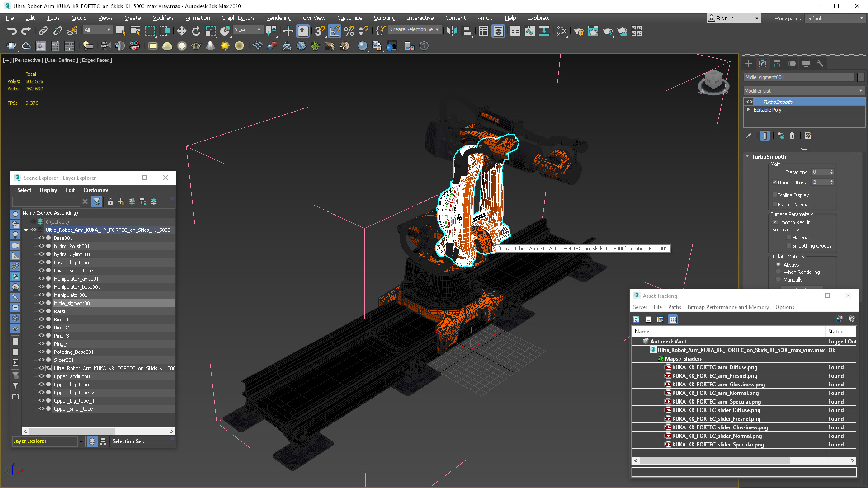Open the Modifiers menu
The image size is (868, 488).
pyautogui.click(x=163, y=18)
